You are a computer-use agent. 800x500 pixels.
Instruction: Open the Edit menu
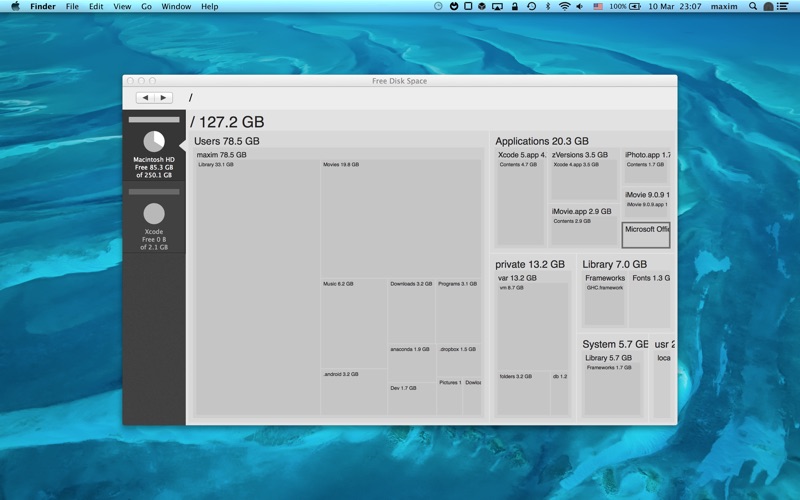point(96,6)
